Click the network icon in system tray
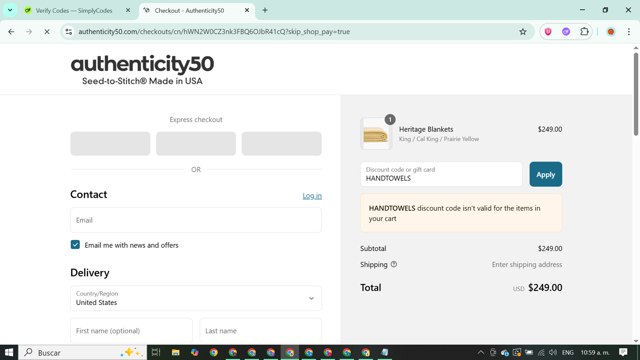Image resolution: width=640 pixels, height=360 pixels. 541,352
